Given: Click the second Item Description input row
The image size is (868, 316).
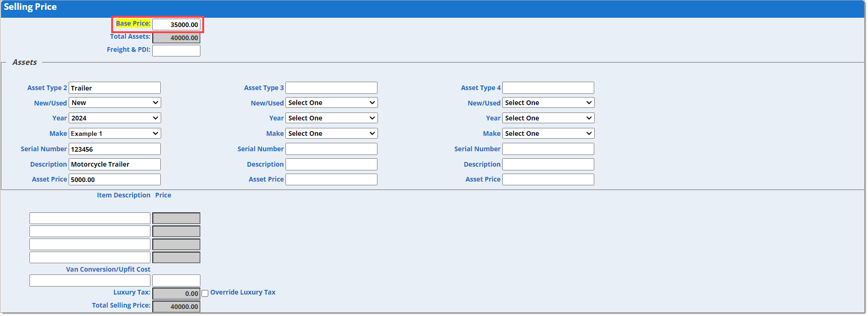Looking at the screenshot, I should [x=90, y=232].
